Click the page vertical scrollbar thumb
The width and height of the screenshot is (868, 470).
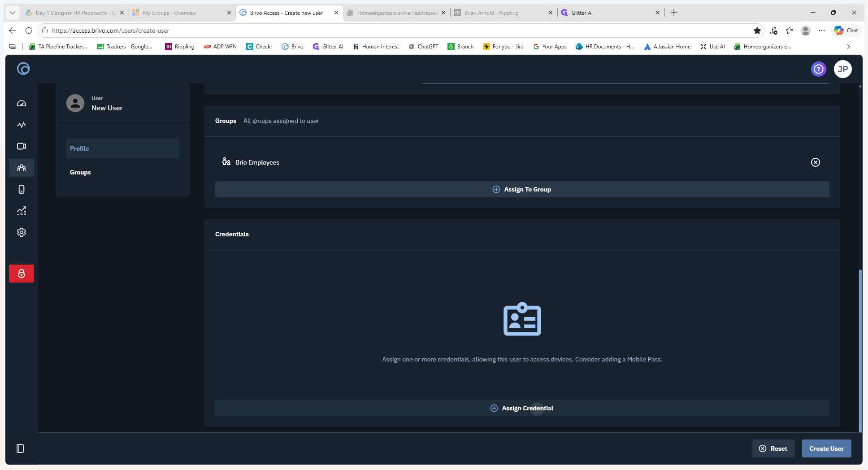860,351
